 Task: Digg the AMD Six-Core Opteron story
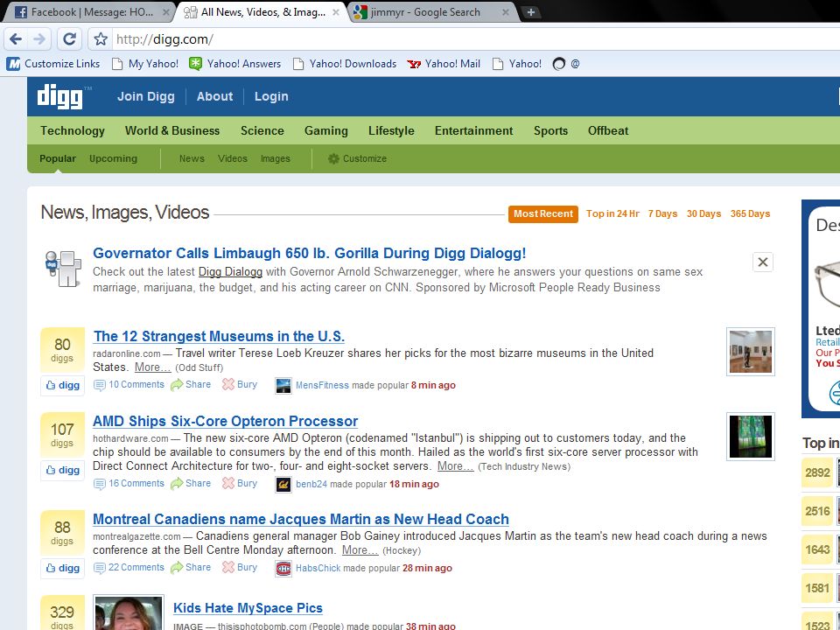pyautogui.click(x=63, y=471)
